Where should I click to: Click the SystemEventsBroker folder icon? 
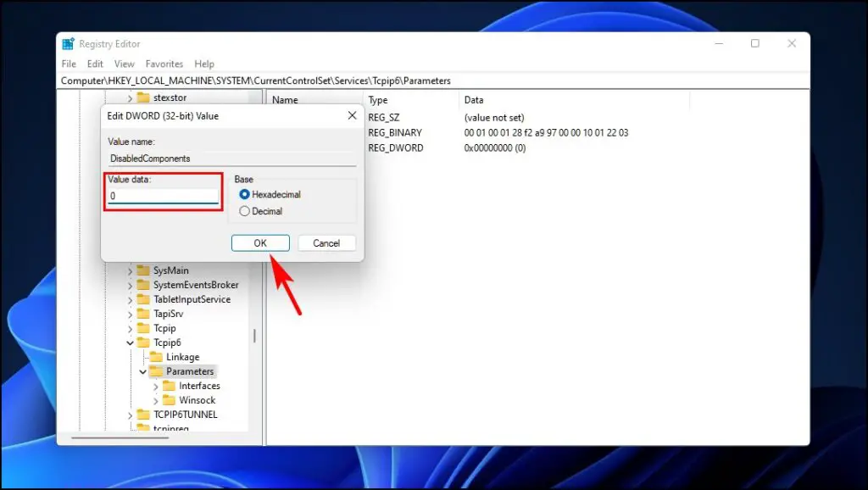pos(143,285)
